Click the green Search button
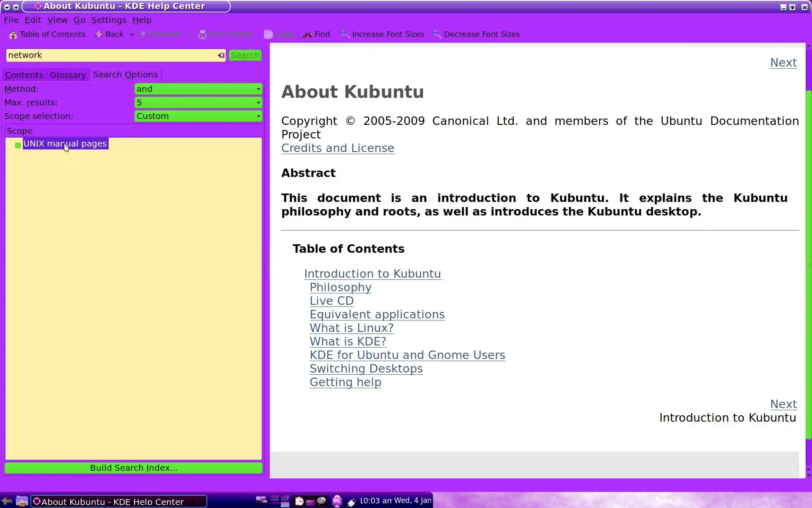This screenshot has height=508, width=812. coord(245,55)
